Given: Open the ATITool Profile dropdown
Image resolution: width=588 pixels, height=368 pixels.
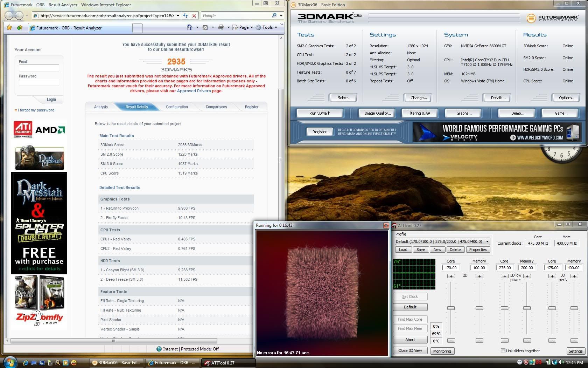Looking at the screenshot, I should click(x=487, y=241).
